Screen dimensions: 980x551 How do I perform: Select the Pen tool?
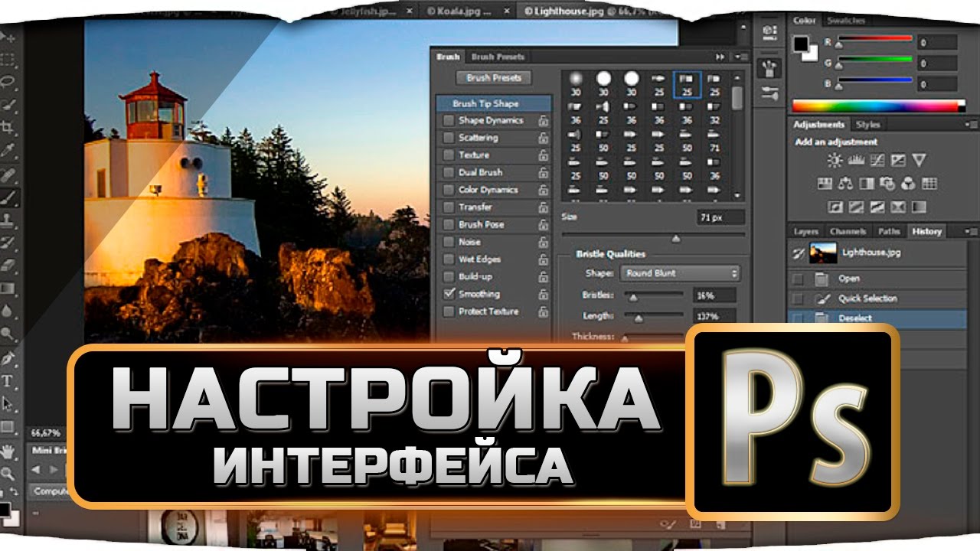click(8, 358)
